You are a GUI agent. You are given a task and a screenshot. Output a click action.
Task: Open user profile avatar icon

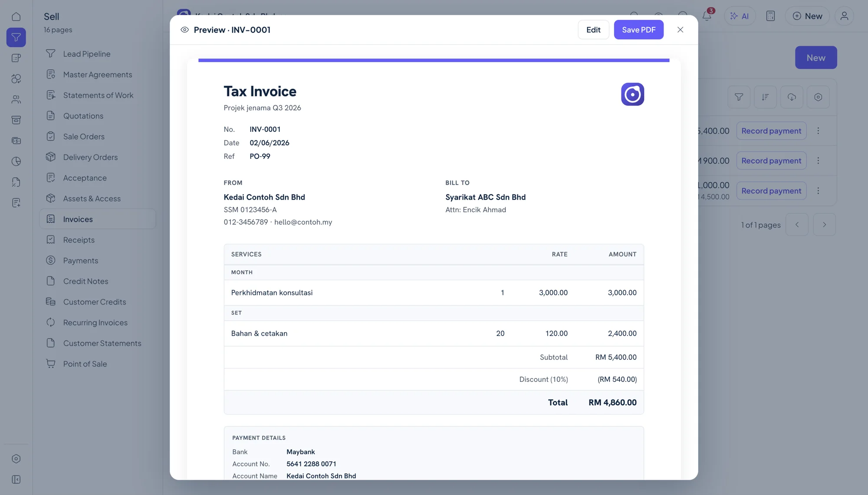844,16
